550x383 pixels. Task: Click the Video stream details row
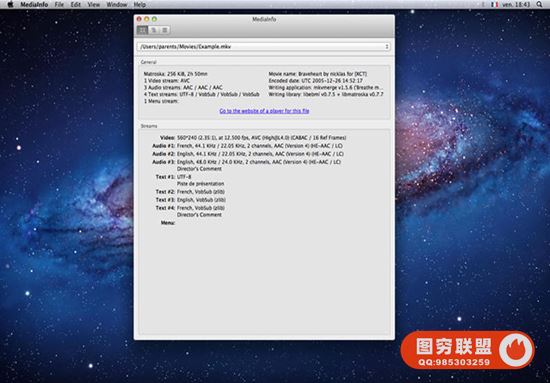tap(253, 138)
